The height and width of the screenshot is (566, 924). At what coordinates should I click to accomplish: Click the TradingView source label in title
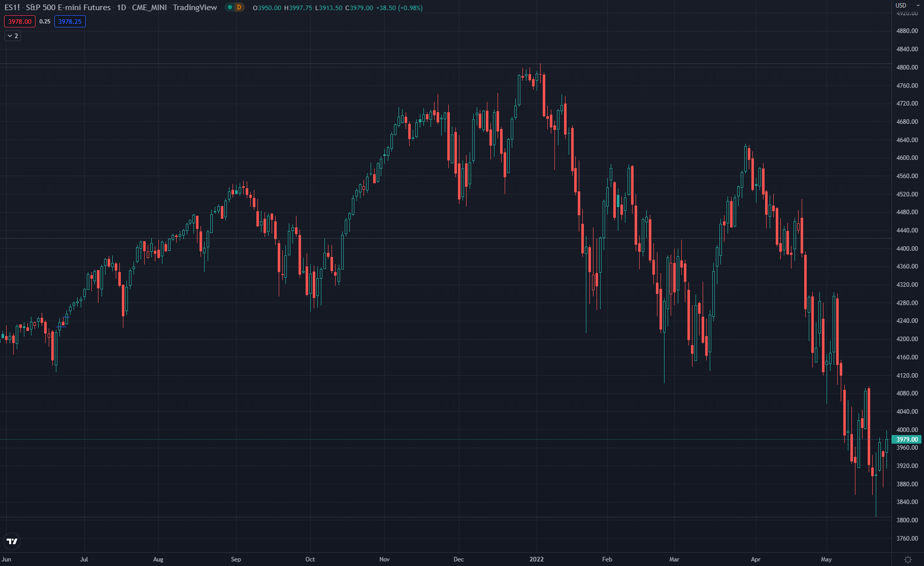point(195,7)
